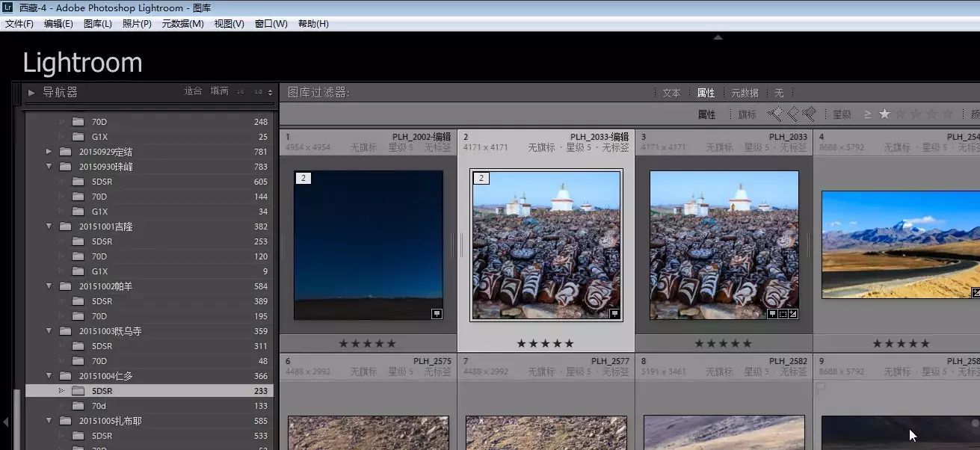
Task: Expand the 导航器 panel
Action: (31, 93)
